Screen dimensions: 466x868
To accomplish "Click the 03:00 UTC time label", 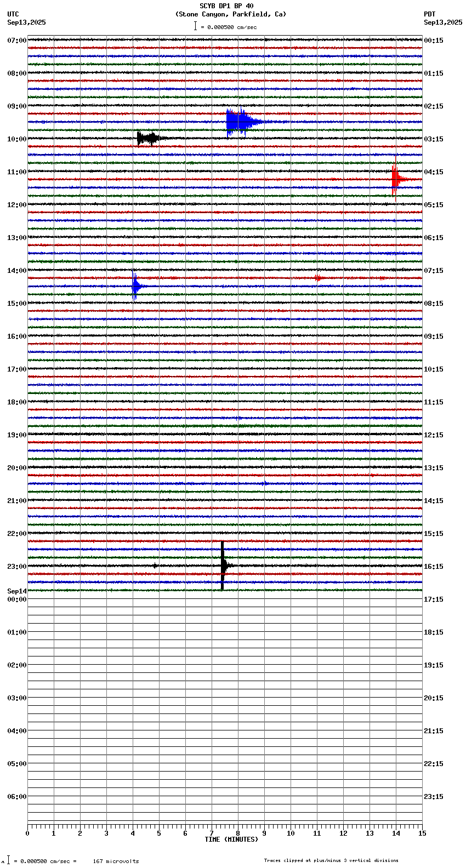I will click(17, 698).
